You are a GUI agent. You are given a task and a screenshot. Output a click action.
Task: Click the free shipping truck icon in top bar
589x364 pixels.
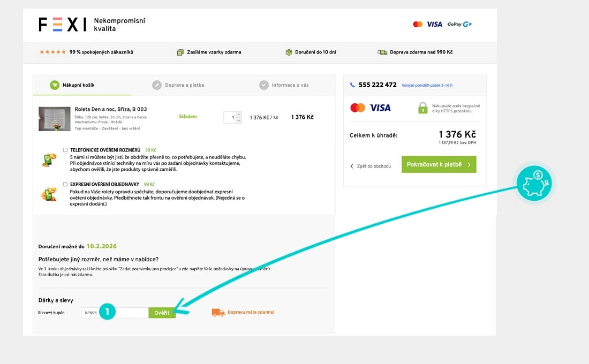[x=382, y=52]
